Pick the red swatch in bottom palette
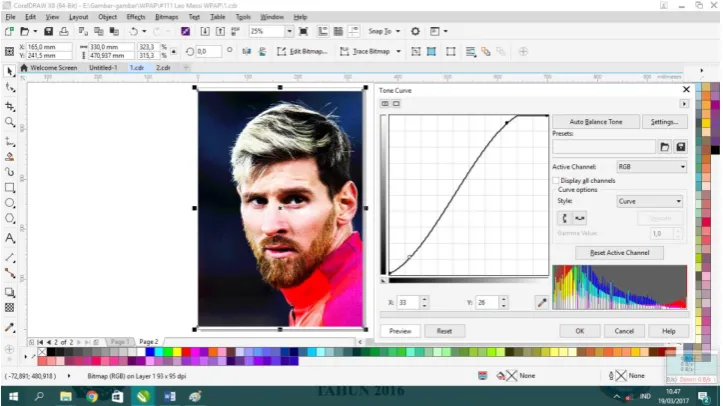Screen dimensions: 723x406 186,352
